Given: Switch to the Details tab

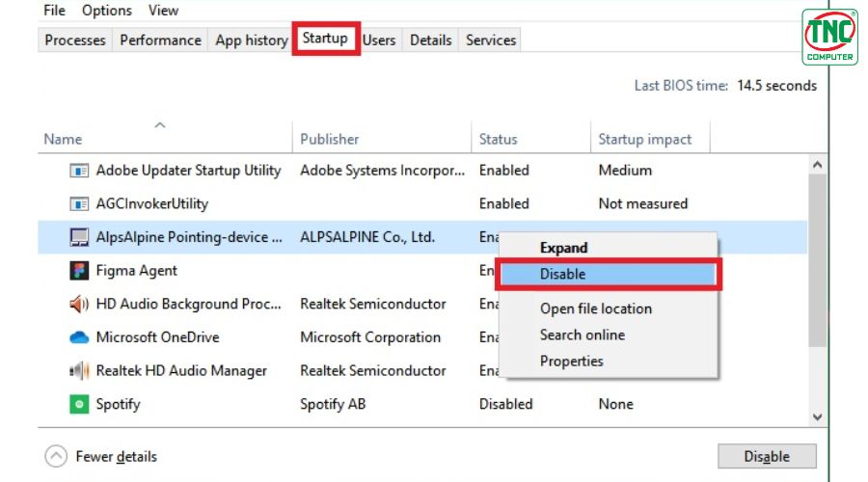Looking at the screenshot, I should [431, 40].
